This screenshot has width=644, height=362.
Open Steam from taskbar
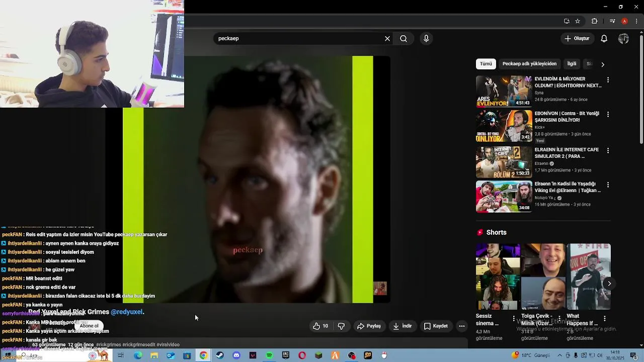coord(220,355)
